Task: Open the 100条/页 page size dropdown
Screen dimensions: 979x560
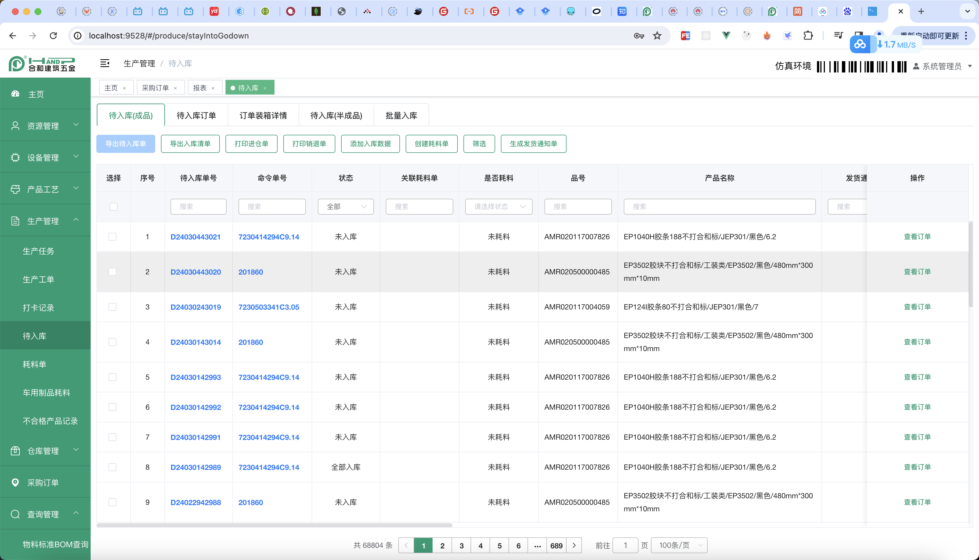Action: coord(679,545)
